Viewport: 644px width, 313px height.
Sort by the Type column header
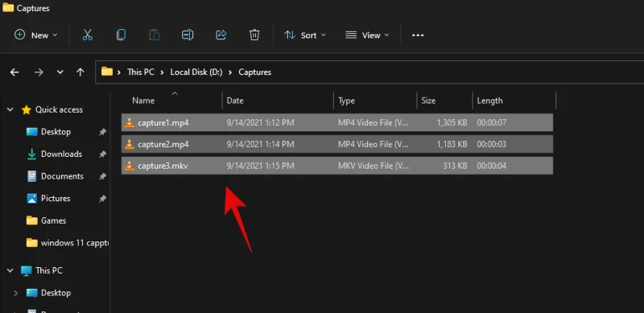pyautogui.click(x=346, y=101)
